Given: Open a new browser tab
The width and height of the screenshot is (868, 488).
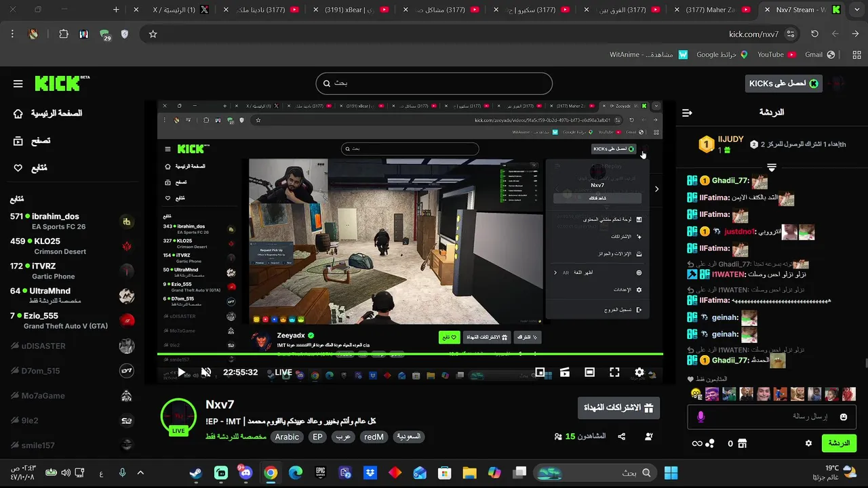Looking at the screenshot, I should [x=116, y=10].
